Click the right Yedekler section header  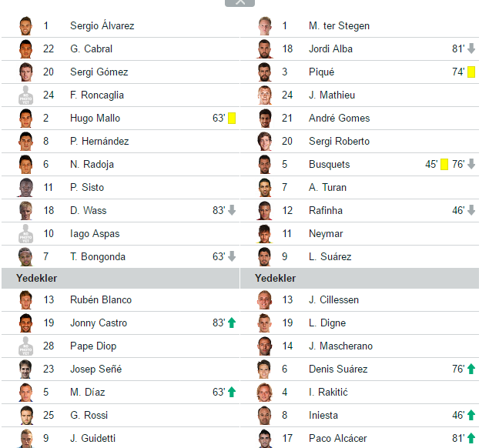[276, 278]
